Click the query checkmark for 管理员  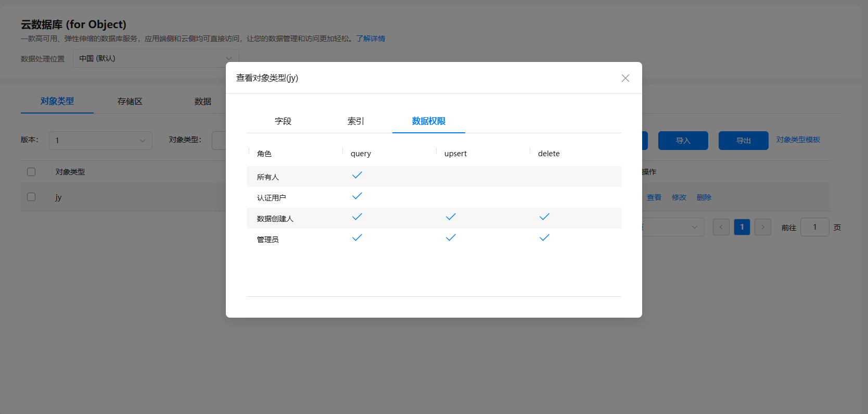357,238
